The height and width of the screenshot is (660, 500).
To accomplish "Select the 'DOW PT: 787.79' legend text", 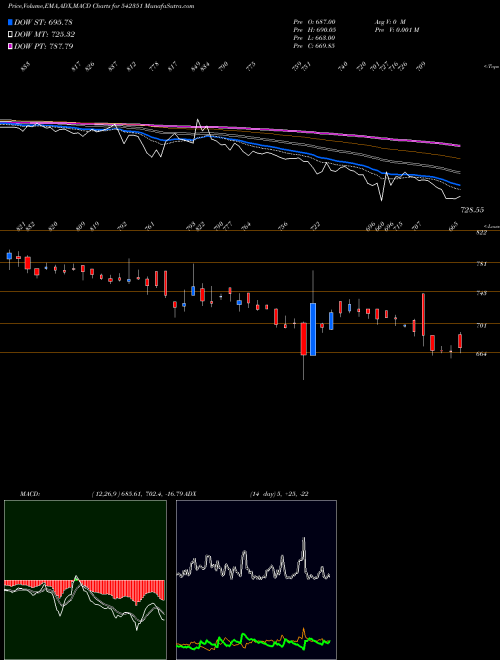I will [x=44, y=46].
